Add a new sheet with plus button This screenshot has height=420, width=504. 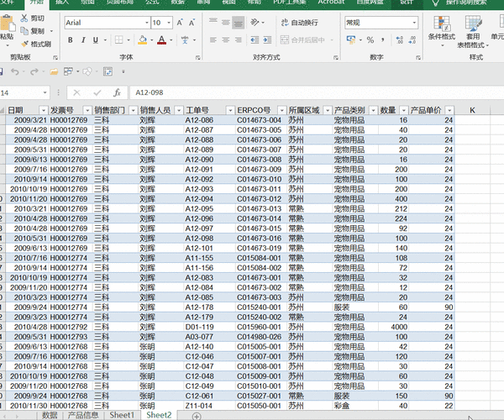[197, 416]
